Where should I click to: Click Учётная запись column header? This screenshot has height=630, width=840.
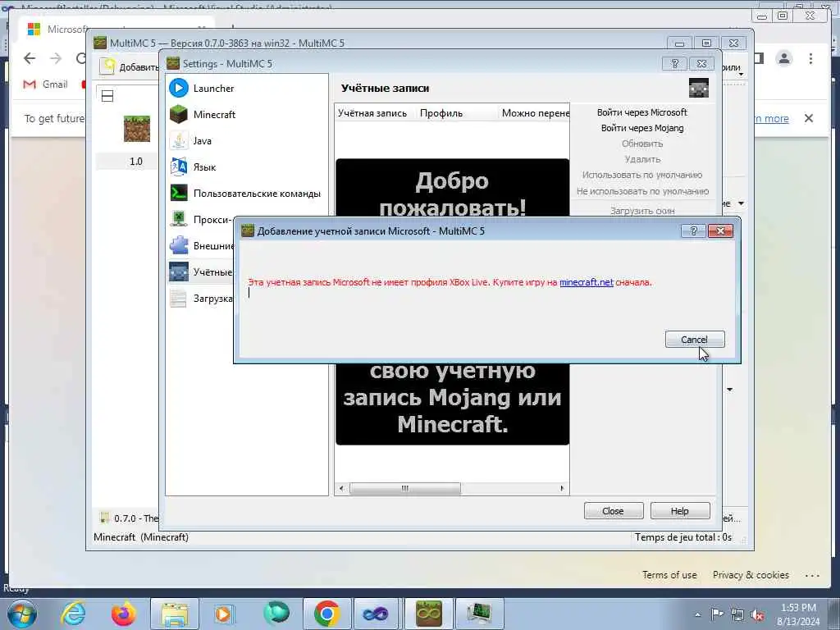click(x=372, y=113)
